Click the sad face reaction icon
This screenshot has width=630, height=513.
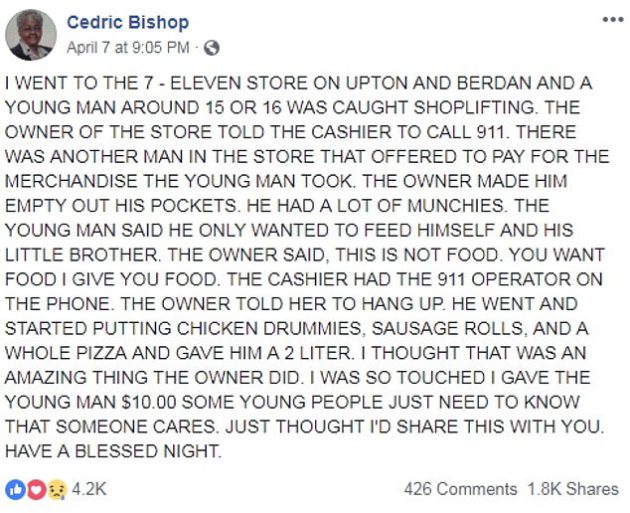pyautogui.click(x=57, y=490)
